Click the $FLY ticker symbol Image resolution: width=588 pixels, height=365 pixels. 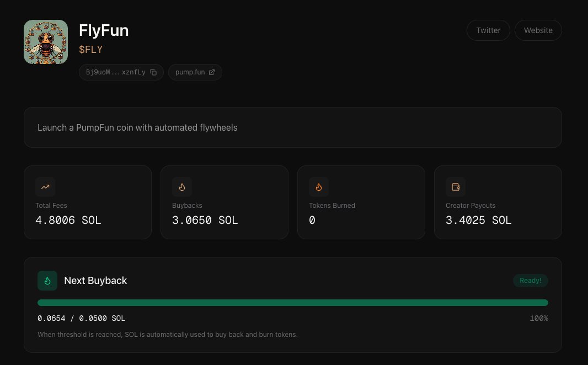pyautogui.click(x=91, y=50)
